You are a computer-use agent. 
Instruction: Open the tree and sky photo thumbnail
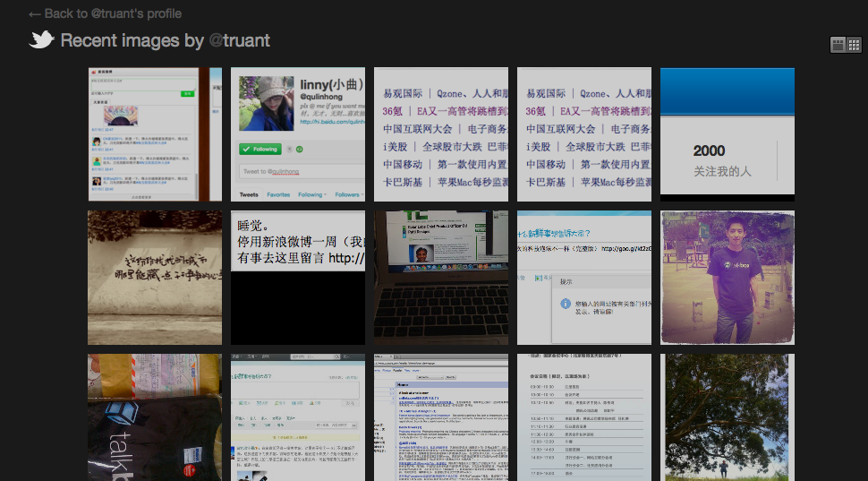pos(728,417)
